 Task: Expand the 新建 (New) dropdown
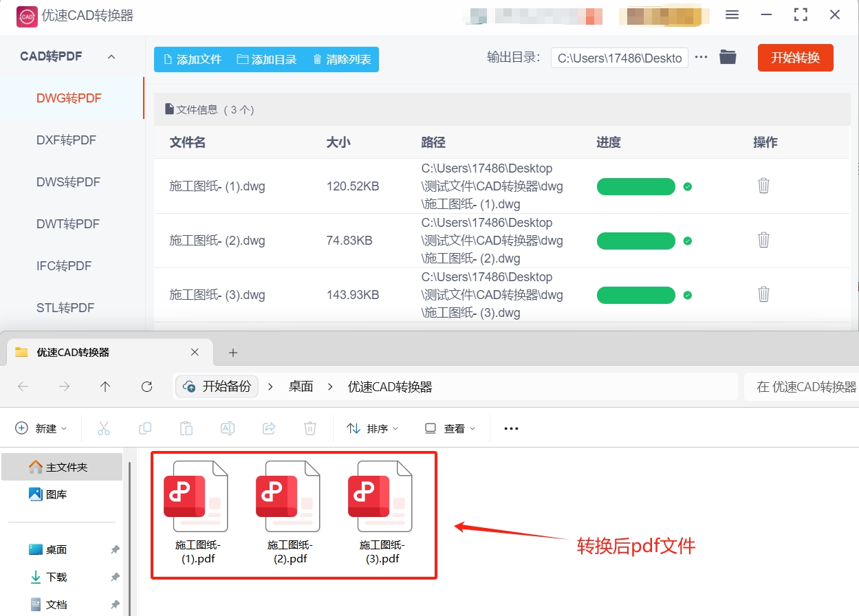point(41,428)
